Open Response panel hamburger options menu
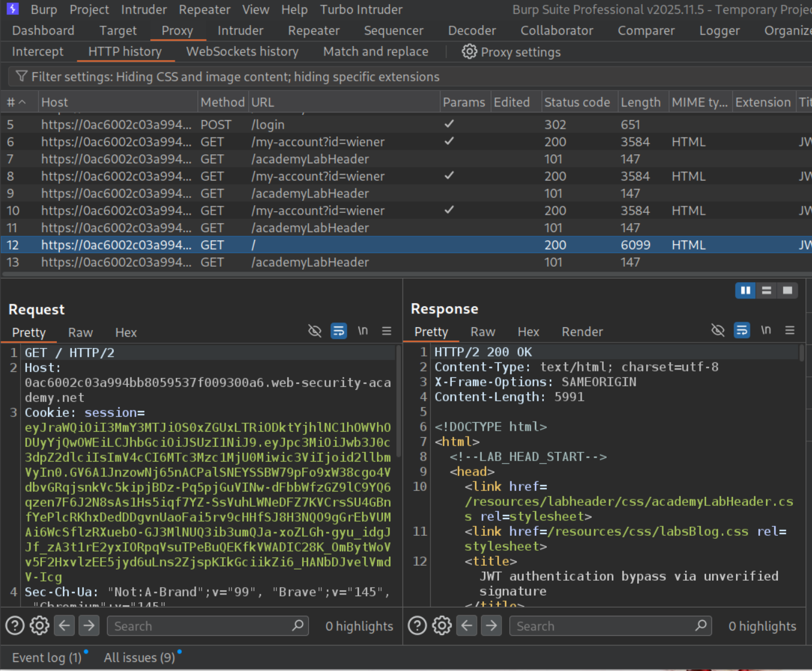 pos(790,330)
